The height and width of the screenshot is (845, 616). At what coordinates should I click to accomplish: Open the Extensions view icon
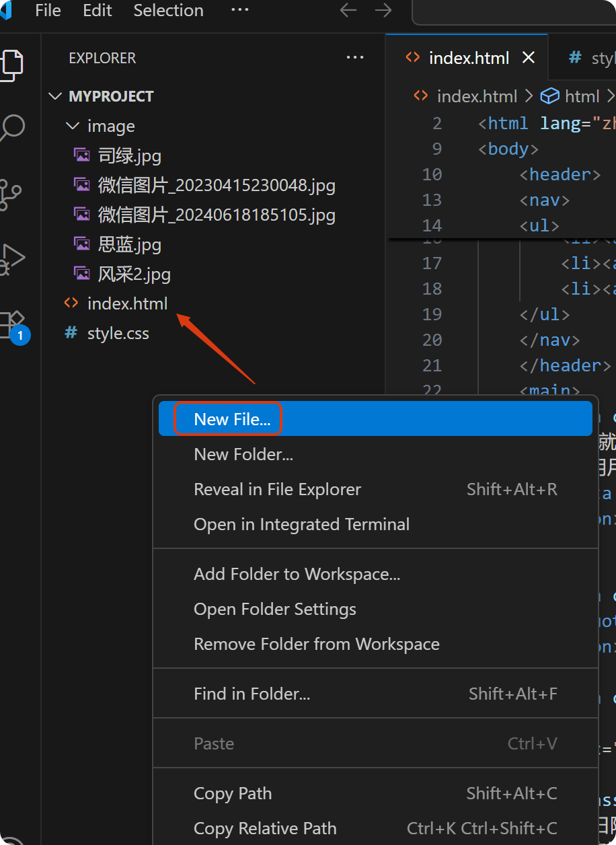coord(12,324)
